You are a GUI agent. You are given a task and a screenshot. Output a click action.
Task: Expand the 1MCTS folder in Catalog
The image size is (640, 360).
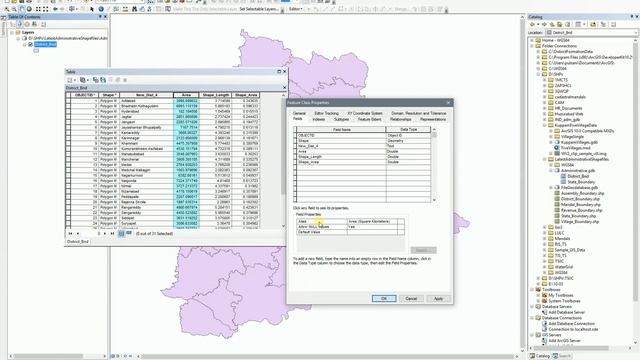coord(544,80)
